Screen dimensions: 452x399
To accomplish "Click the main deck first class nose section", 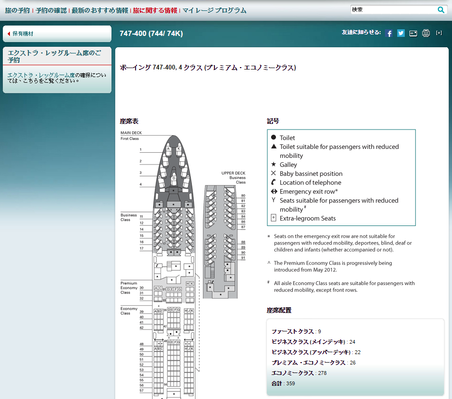I will (x=173, y=172).
